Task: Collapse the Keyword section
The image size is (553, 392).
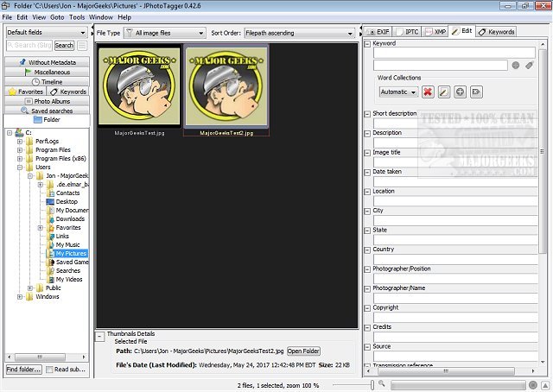Action: [x=367, y=42]
